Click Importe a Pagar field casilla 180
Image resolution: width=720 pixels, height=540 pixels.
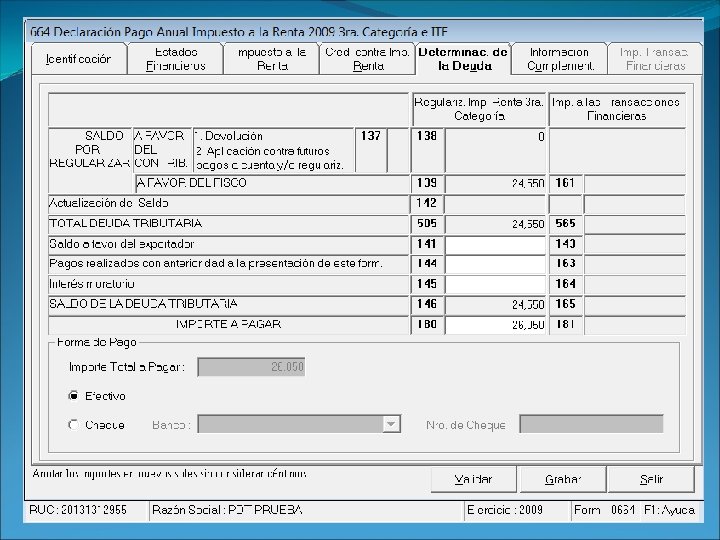pyautogui.click(x=495, y=325)
